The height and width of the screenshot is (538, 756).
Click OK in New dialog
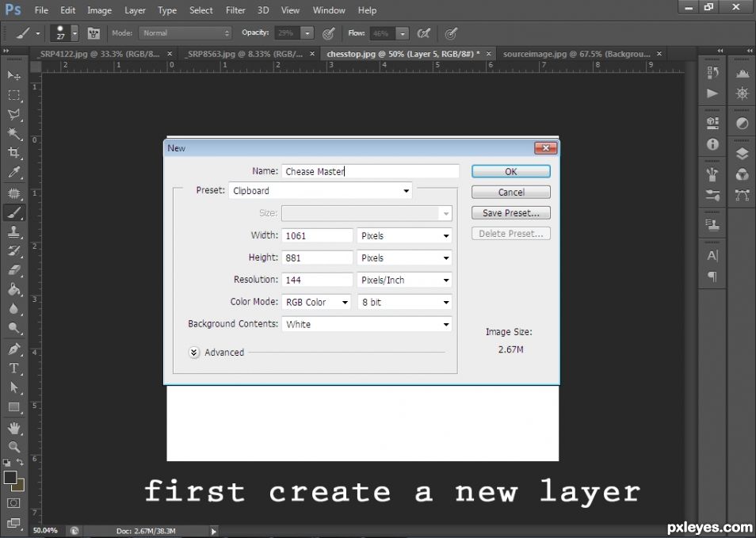coord(510,172)
